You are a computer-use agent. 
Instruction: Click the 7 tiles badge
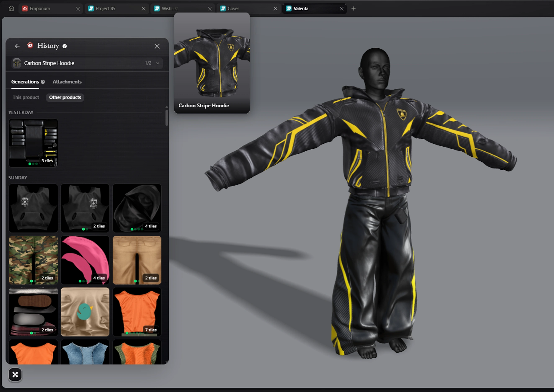coord(151,330)
